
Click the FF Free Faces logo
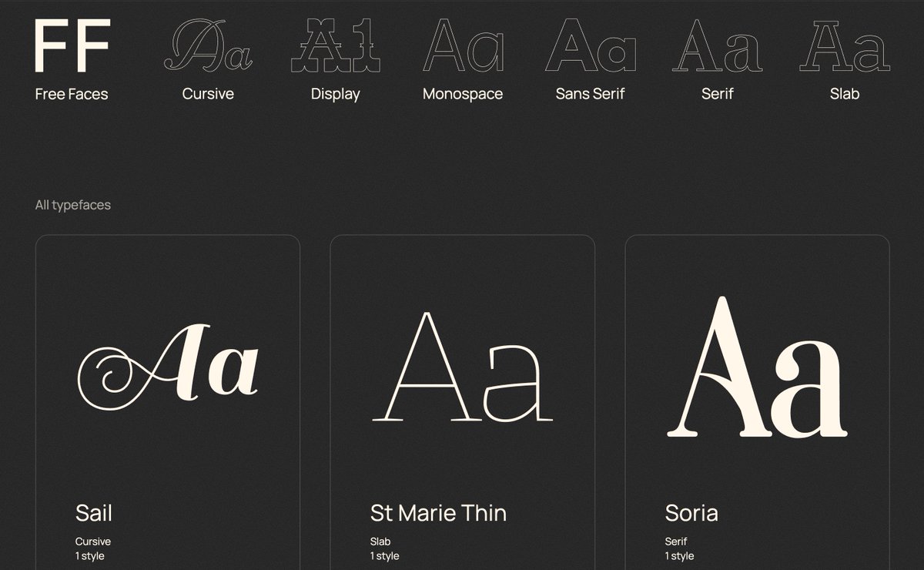72,47
